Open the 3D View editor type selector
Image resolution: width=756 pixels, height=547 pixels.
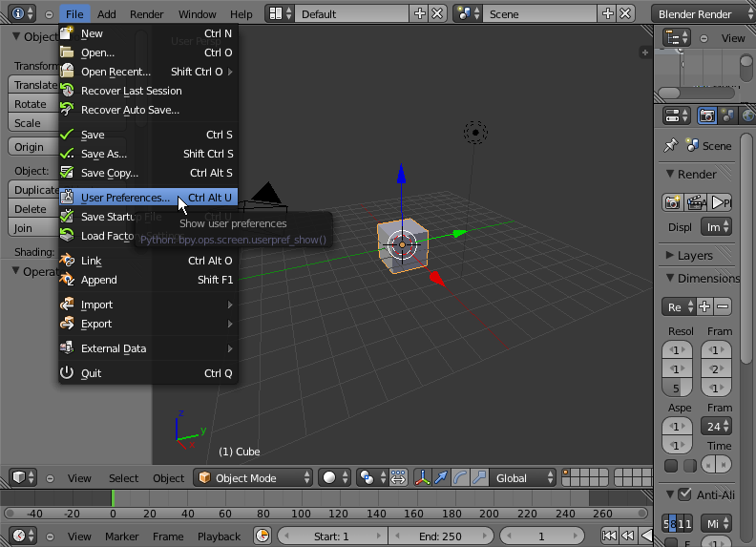[23, 478]
